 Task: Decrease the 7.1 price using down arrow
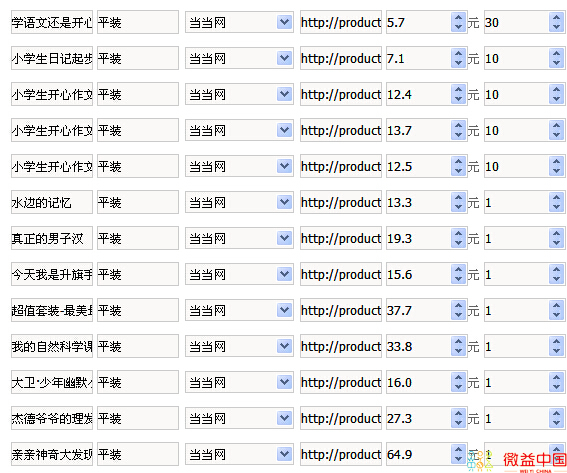pyautogui.click(x=459, y=63)
